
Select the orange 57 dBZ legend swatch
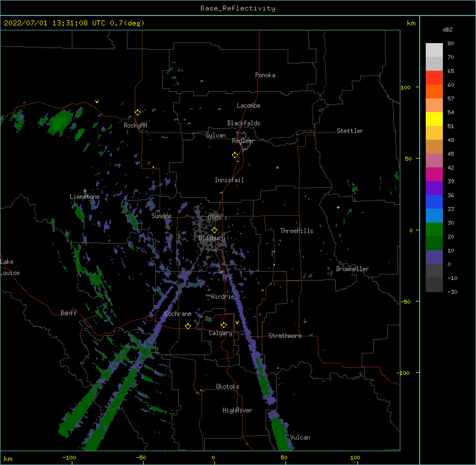coord(434,91)
